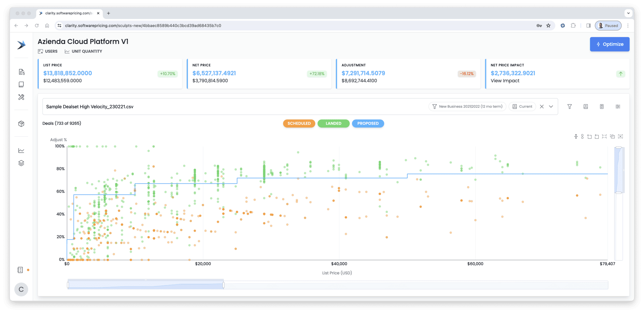Screen dimensions: 644x313
Task: Click the +10.70% list price badge
Action: (x=168, y=74)
